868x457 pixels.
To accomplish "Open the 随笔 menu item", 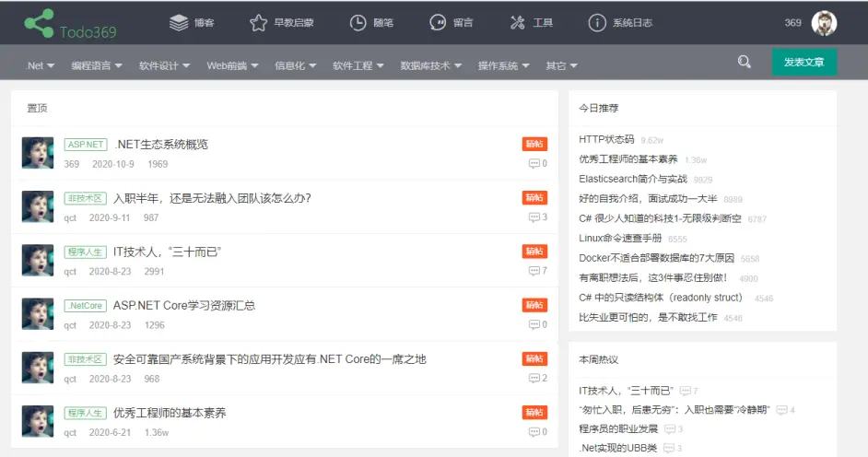I will tap(383, 23).
